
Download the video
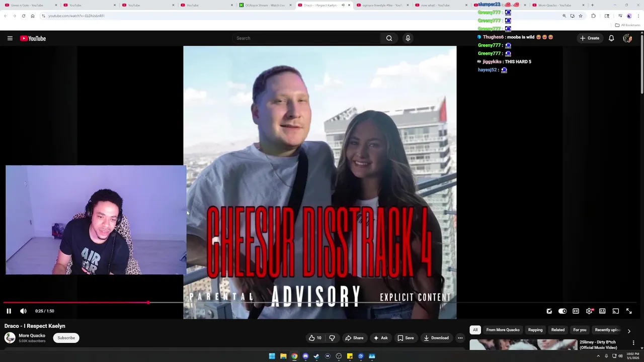coord(436,338)
